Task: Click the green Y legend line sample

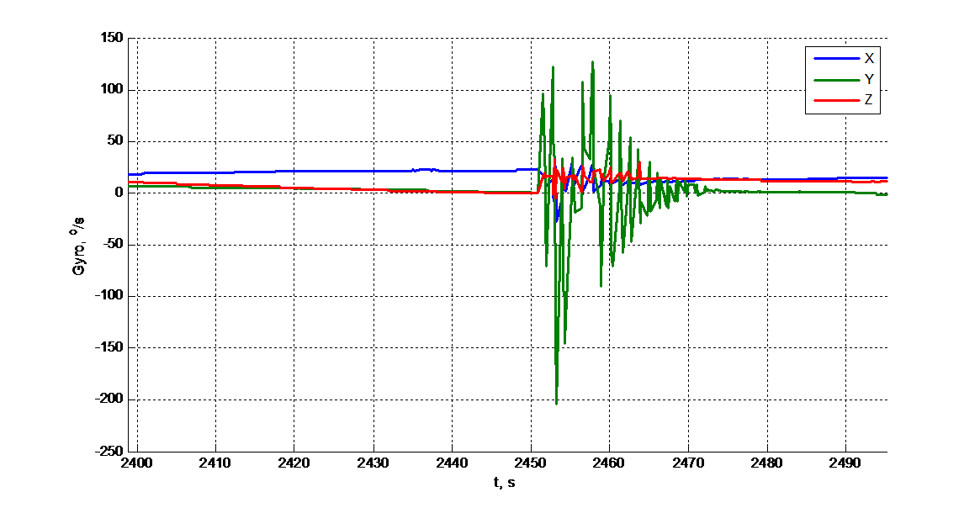Action: [x=836, y=79]
